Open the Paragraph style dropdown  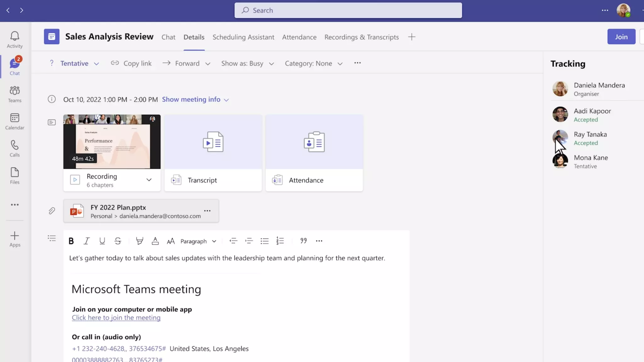198,241
